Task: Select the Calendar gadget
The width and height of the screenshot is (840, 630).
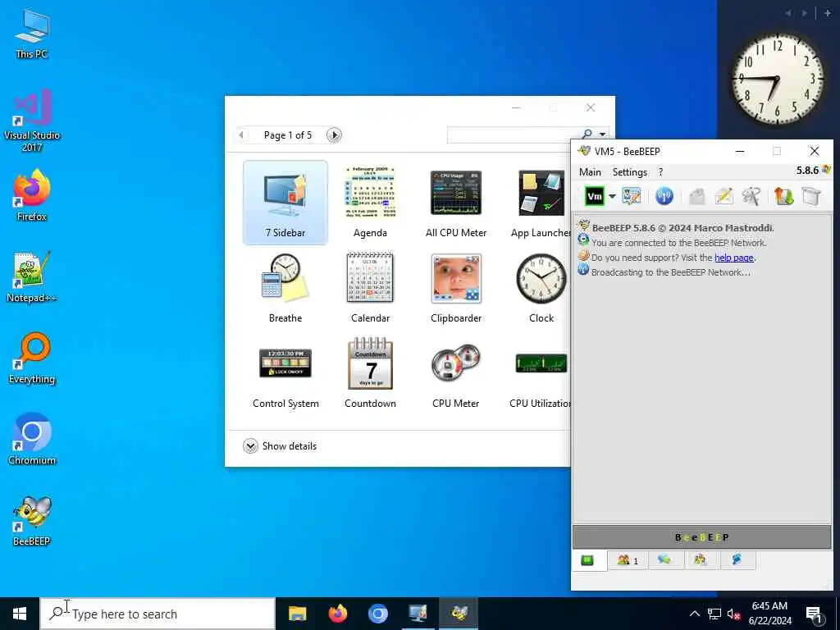Action: (370, 288)
